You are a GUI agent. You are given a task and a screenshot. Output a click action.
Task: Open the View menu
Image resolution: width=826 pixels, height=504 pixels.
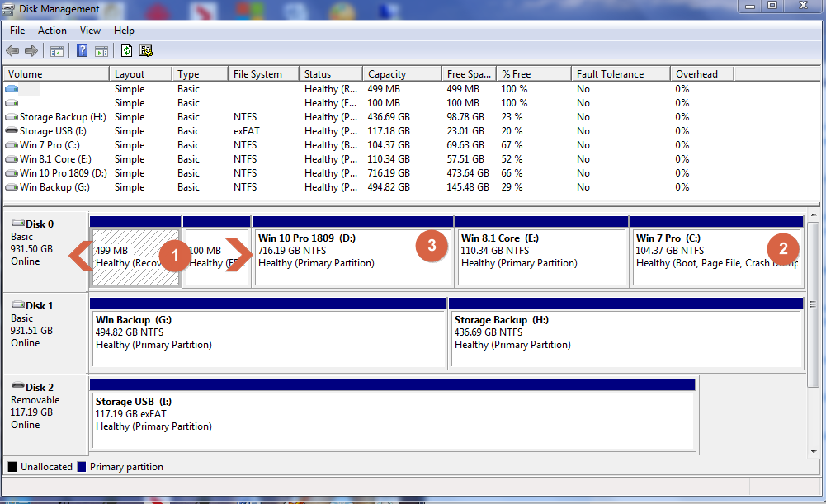pyautogui.click(x=90, y=31)
